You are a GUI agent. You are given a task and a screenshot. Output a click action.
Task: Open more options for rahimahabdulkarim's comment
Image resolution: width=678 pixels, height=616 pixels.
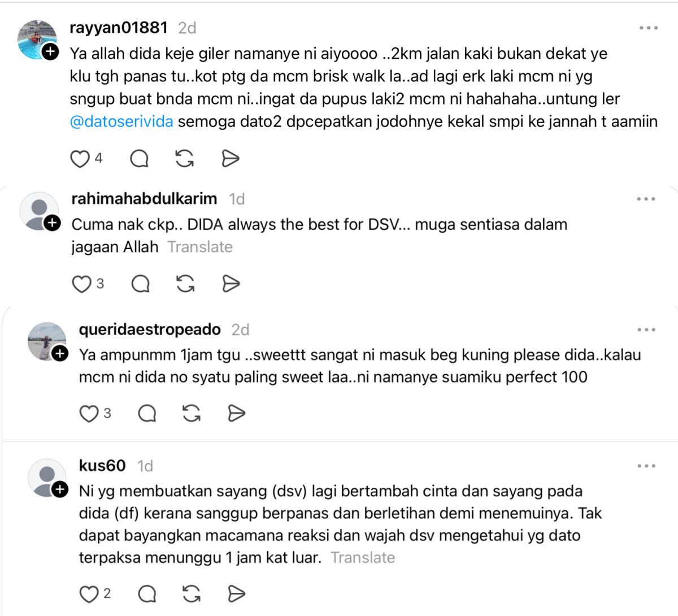click(x=646, y=199)
